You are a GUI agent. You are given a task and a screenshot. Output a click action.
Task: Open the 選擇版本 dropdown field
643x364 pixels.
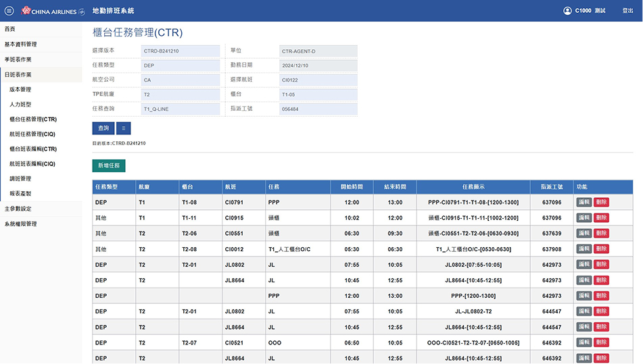[x=181, y=51]
